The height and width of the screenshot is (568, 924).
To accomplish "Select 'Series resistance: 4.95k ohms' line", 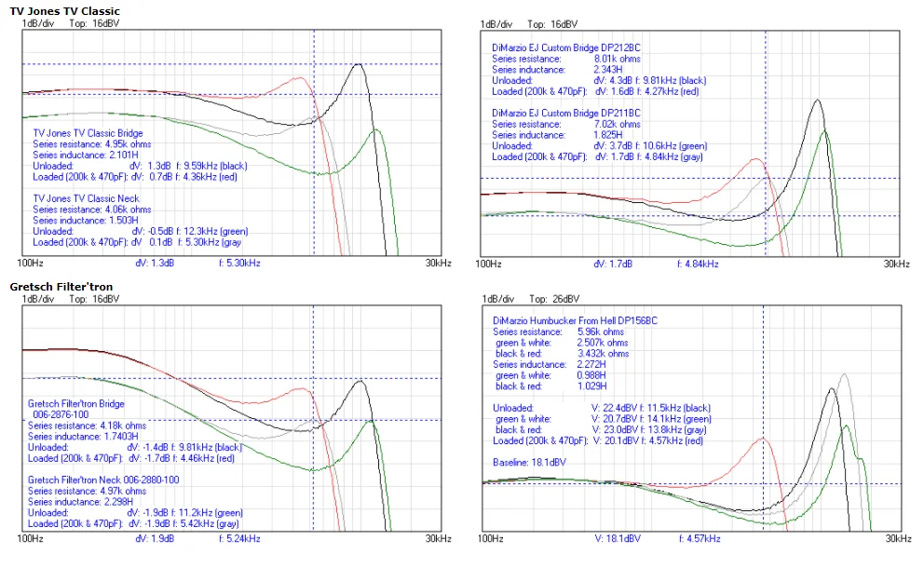I will [x=92, y=144].
